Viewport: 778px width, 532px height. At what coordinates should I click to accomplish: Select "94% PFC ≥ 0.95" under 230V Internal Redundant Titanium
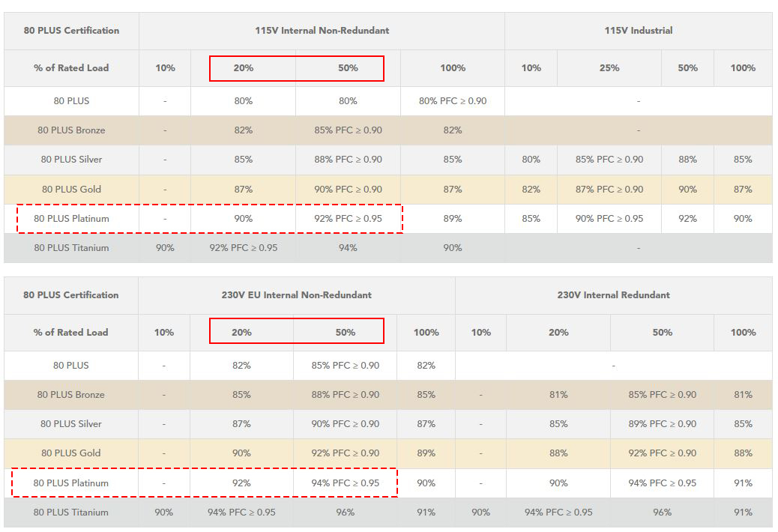558,513
